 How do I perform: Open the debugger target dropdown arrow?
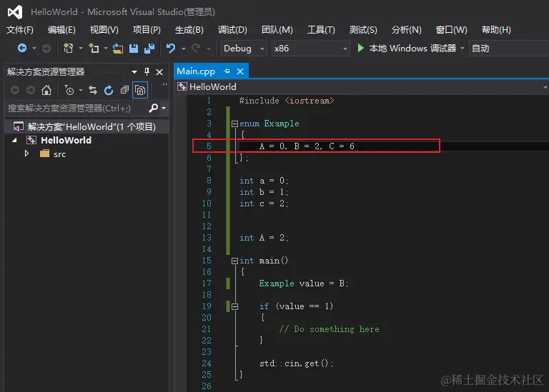point(463,49)
